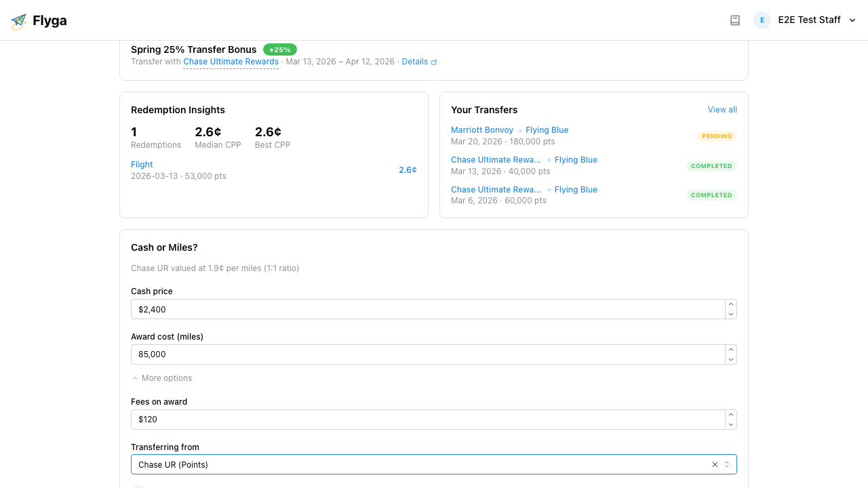868x488 pixels.
Task: Open the Flight redemption link
Action: [x=142, y=165]
